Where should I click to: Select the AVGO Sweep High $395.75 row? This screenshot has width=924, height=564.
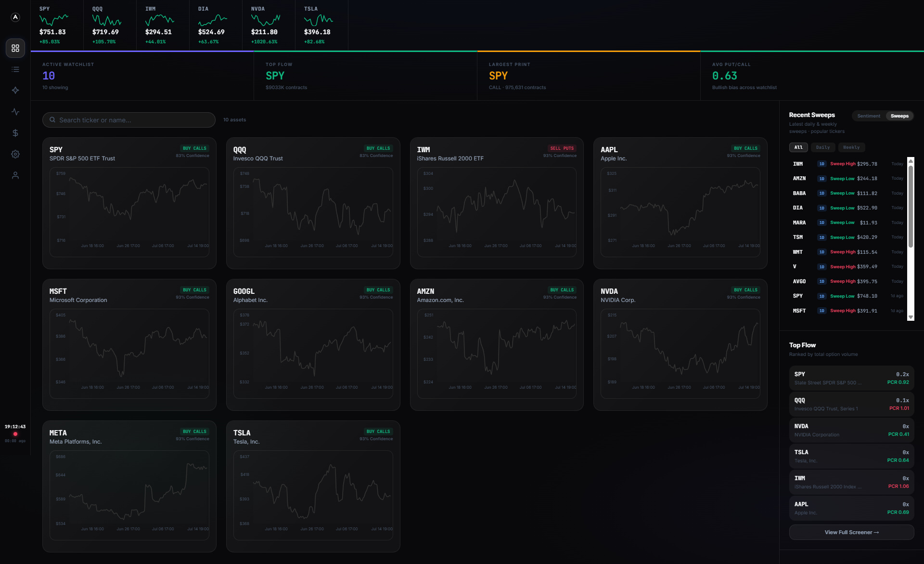(847, 281)
